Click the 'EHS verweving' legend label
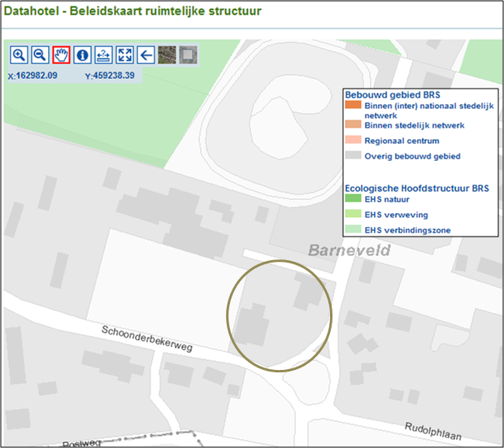 [x=397, y=215]
